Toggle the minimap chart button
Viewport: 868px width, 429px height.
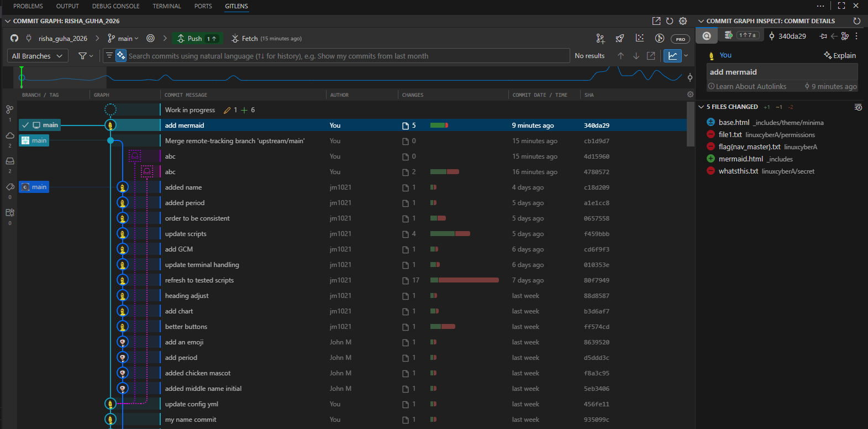[x=672, y=56]
